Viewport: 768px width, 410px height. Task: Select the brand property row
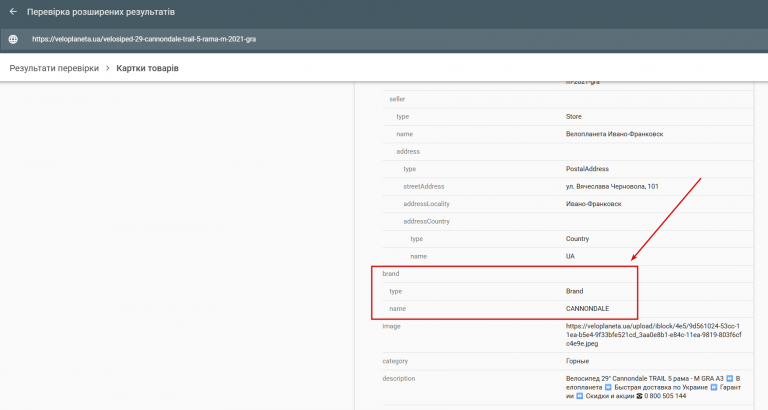568,274
